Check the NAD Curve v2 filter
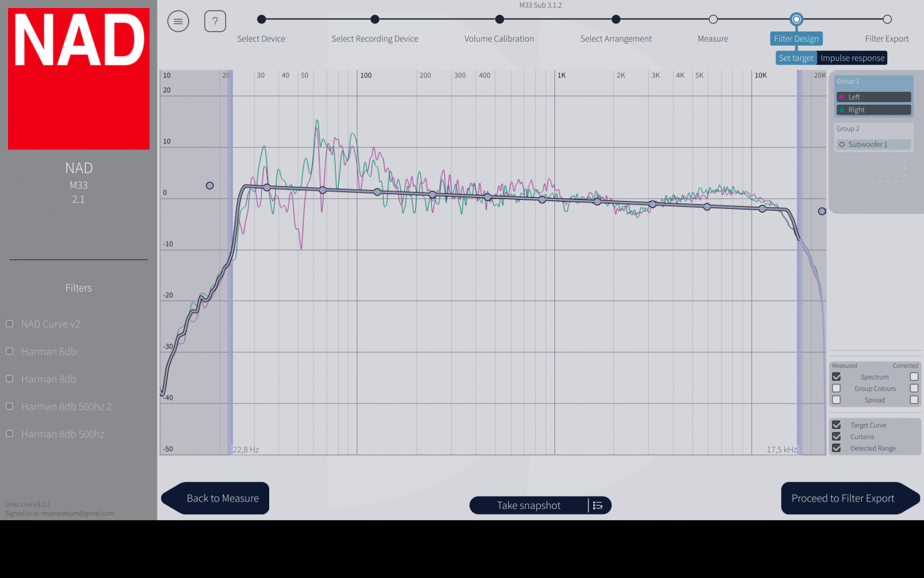This screenshot has width=924, height=578. 9,324
